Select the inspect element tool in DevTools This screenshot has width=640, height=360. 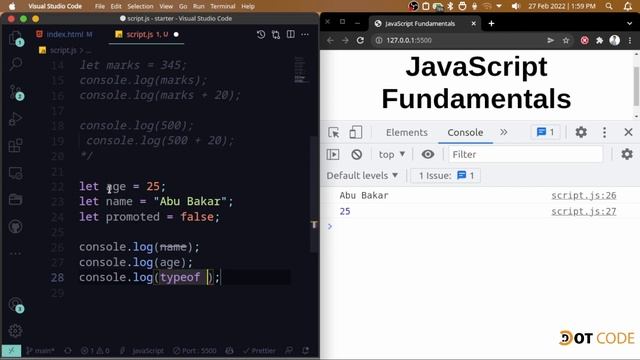point(333,133)
